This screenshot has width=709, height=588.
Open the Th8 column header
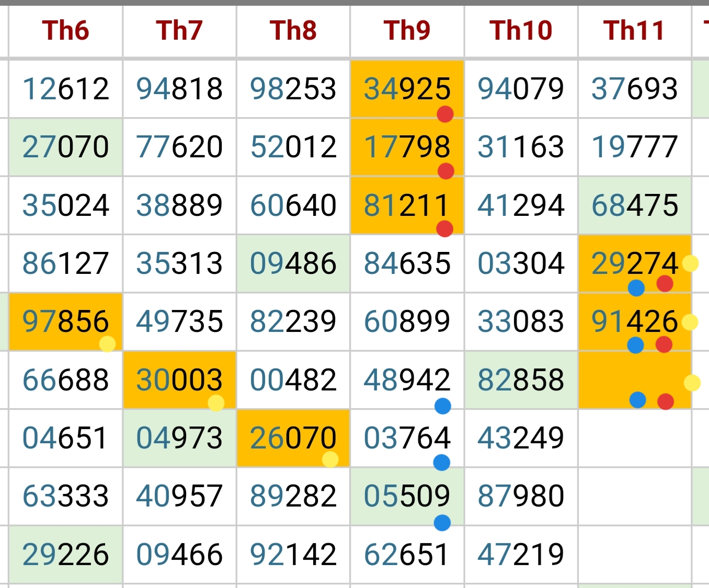click(293, 31)
